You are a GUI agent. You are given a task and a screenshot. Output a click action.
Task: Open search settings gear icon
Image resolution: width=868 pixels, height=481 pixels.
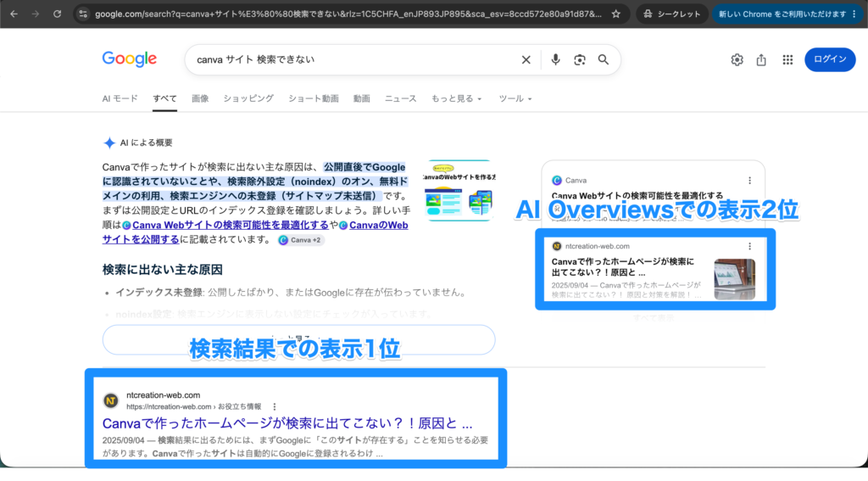(x=737, y=59)
